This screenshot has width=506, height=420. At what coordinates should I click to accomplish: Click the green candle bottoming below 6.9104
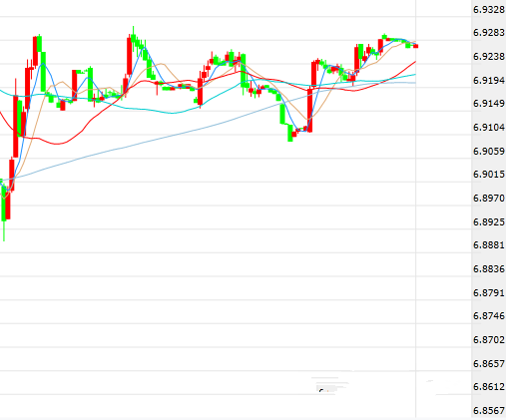290,133
